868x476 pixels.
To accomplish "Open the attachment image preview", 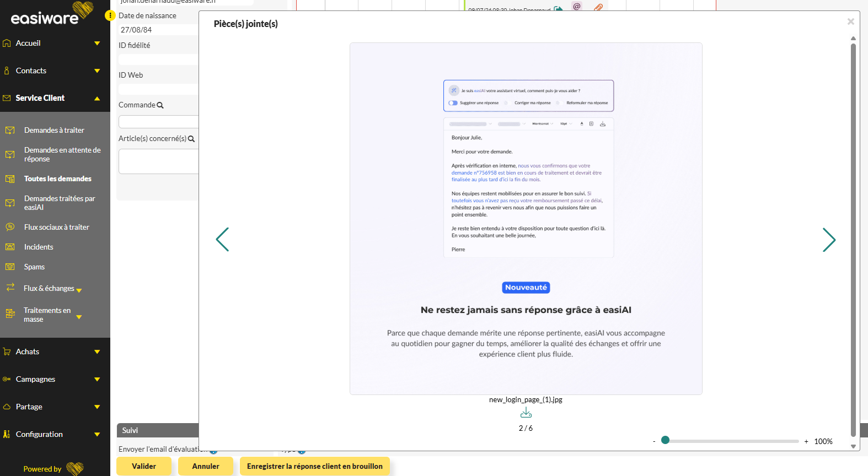I will click(526, 219).
